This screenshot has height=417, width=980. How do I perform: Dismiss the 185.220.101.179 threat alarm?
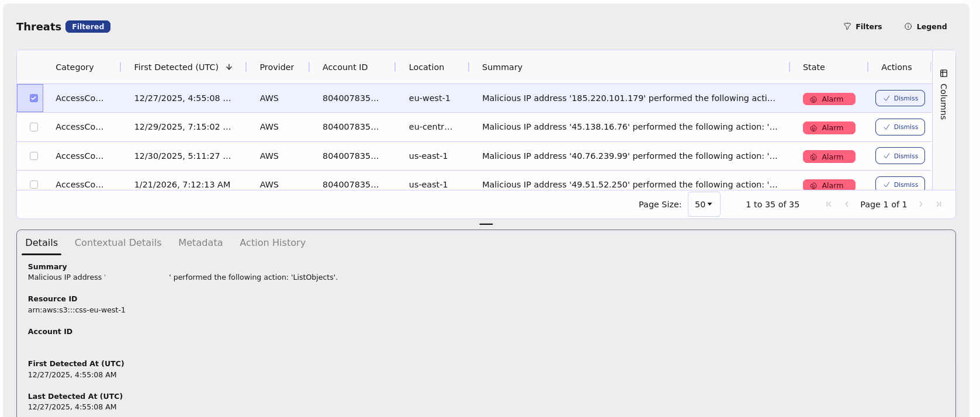point(899,98)
